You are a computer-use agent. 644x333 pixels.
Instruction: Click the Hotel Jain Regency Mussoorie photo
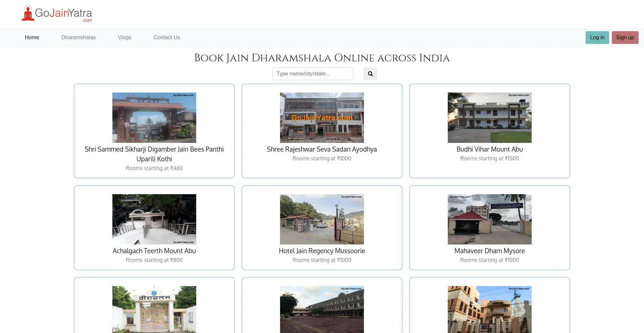(x=322, y=219)
